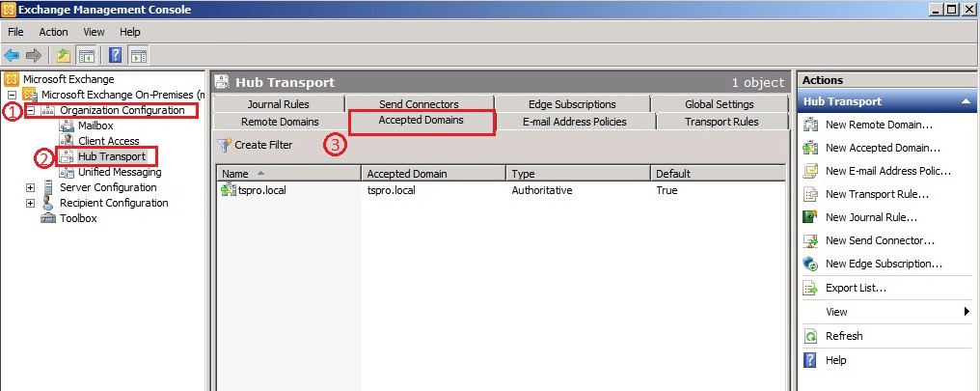Open the View submenu arrow
Viewport: 980px width, 391px height.
[966, 312]
